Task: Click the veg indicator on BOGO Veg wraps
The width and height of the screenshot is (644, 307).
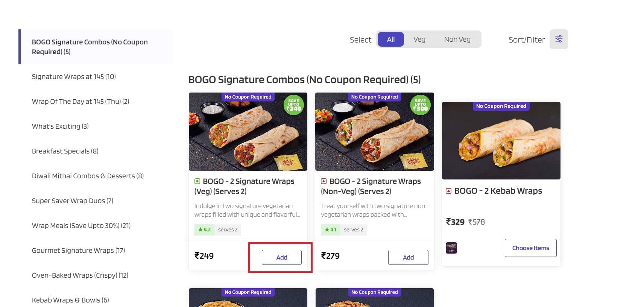Action: (197, 181)
